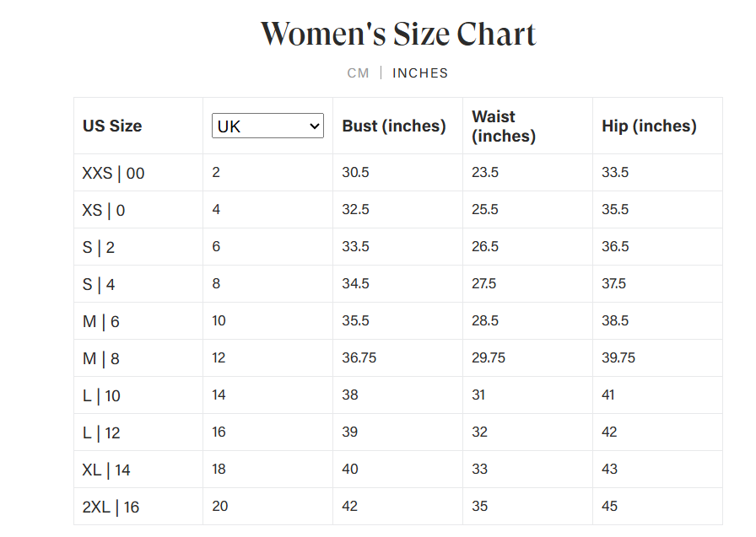Click the Bust (inches) column header
Screen dimensions: 756x537
pyautogui.click(x=393, y=126)
